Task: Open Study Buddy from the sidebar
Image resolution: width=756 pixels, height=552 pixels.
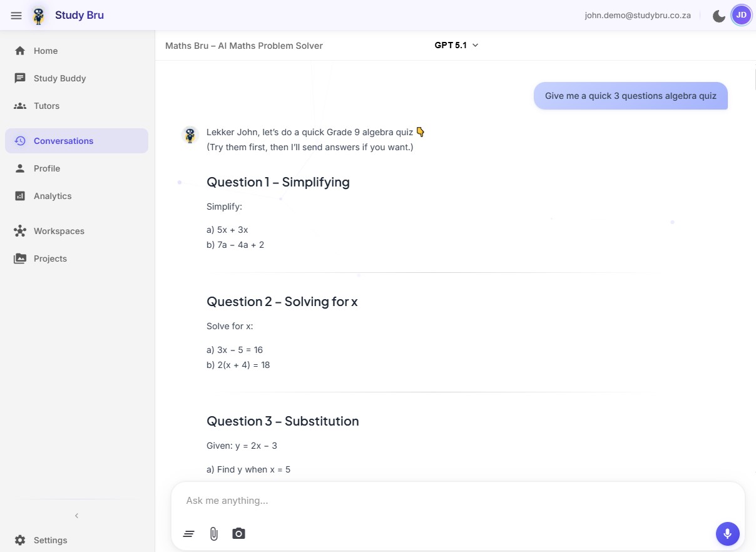Action: point(59,78)
